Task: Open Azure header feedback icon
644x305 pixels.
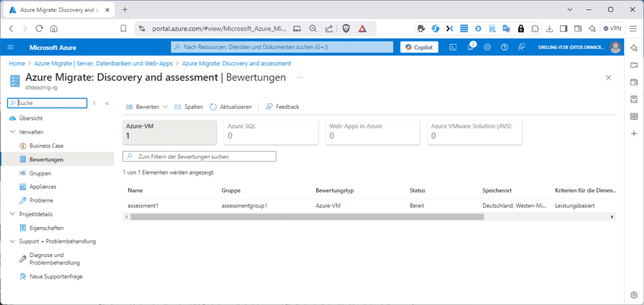Action: click(521, 47)
